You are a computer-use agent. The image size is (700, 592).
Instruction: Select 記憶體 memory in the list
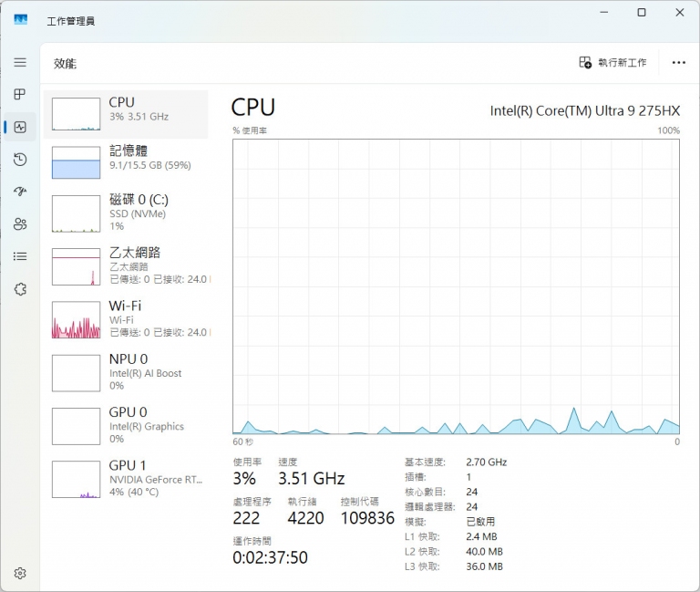126,161
